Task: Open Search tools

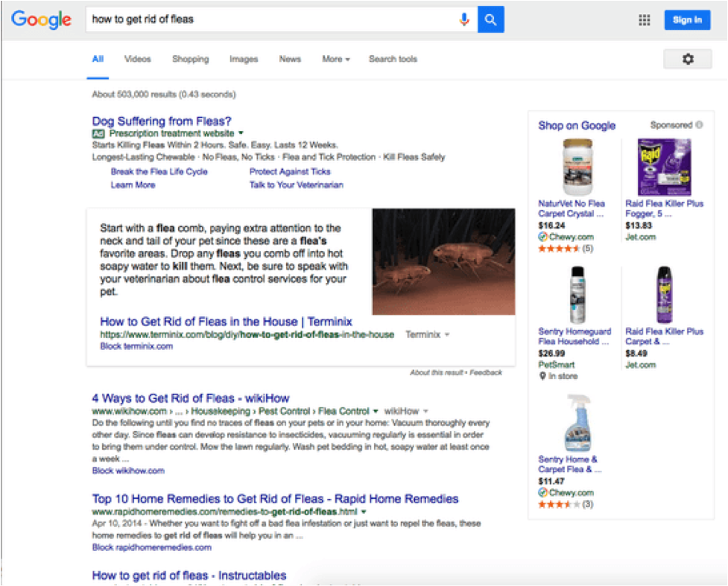Action: click(x=393, y=59)
